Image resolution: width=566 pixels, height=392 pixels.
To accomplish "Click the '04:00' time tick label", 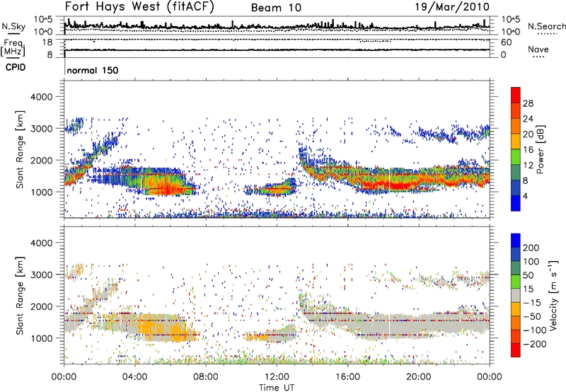I will (x=134, y=377).
